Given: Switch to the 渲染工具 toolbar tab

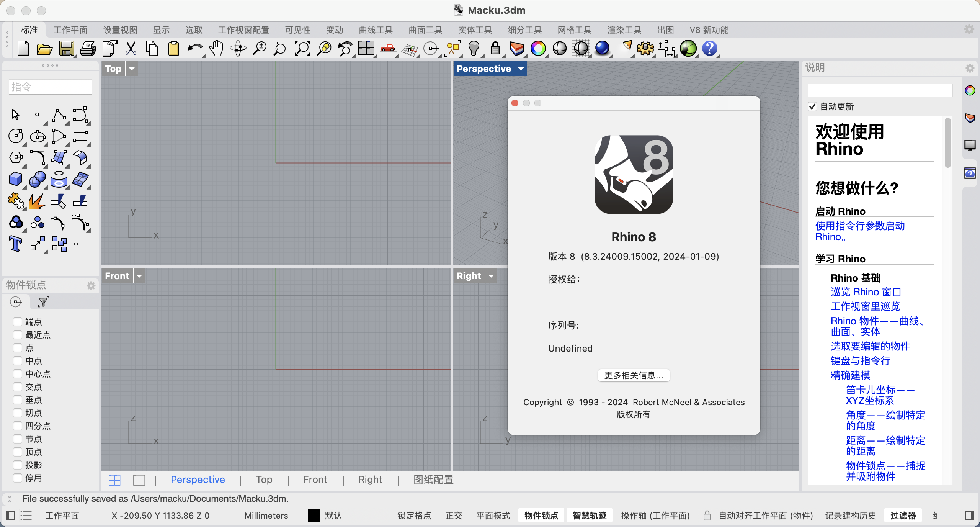Looking at the screenshot, I should point(624,30).
